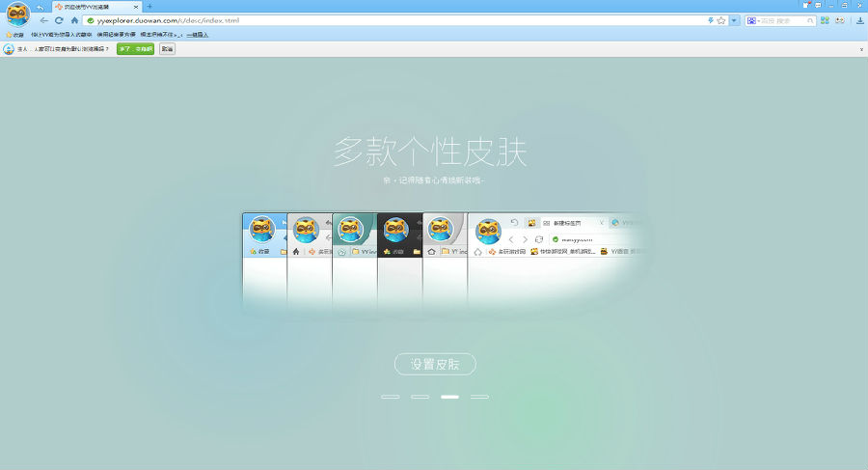Open a new tab with plus button

tap(149, 7)
